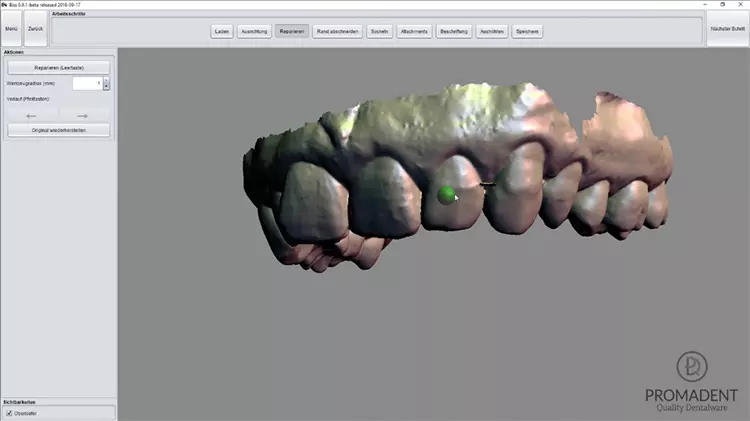Click the green repair tool sphere on the tooth
750x421 pixels.
point(447,195)
